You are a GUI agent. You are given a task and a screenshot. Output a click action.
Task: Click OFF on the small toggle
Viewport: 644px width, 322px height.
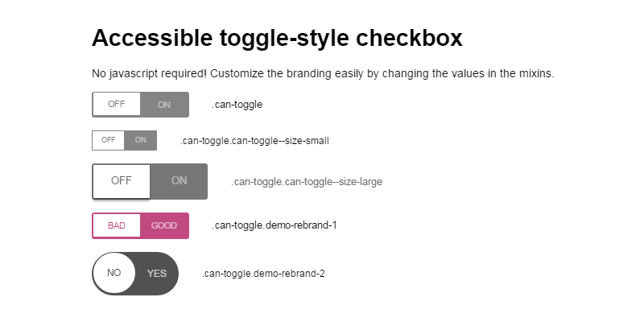[109, 140]
